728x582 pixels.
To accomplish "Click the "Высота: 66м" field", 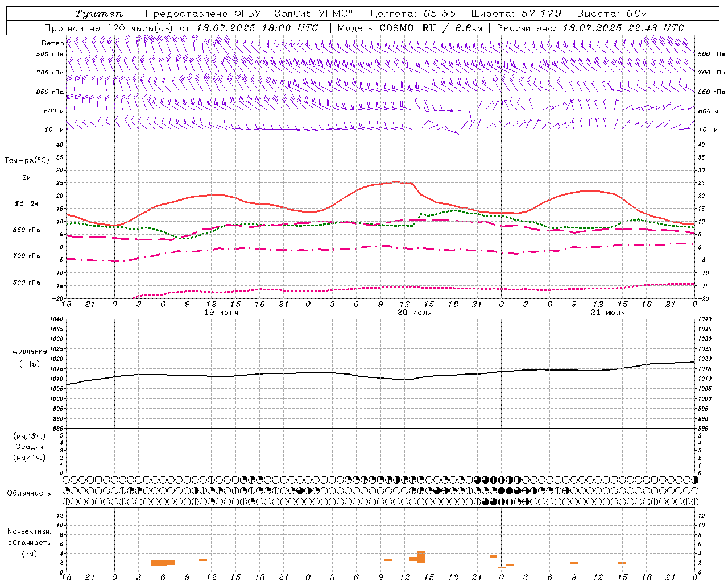I will click(x=612, y=14).
